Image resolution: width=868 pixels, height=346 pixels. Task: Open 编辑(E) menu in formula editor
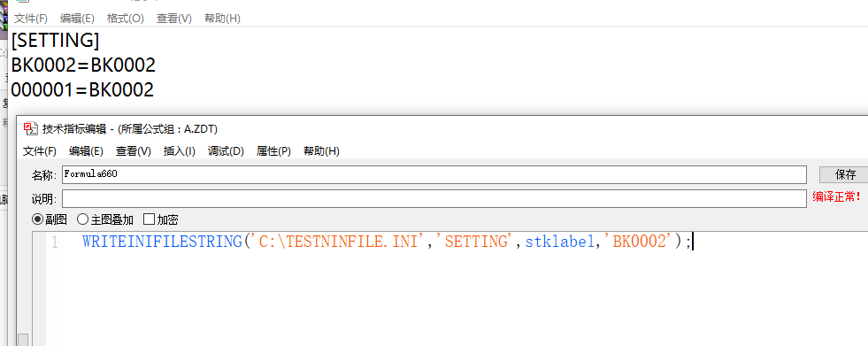[x=87, y=151]
